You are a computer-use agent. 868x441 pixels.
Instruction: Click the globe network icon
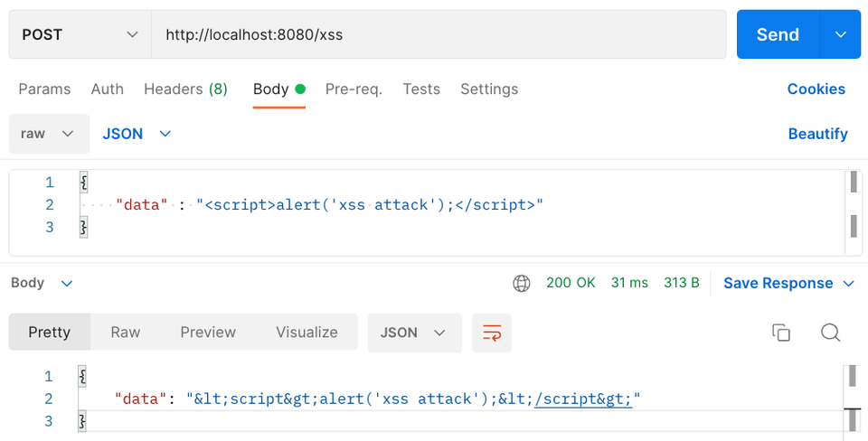(521, 283)
